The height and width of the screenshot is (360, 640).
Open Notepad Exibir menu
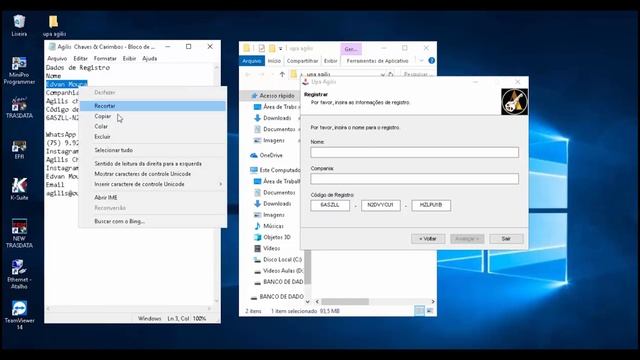[129, 58]
